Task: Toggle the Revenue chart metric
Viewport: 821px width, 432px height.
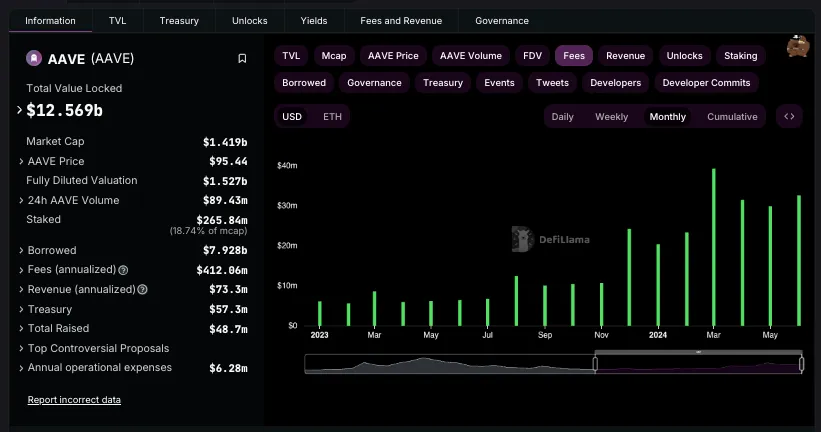Action: tap(625, 56)
